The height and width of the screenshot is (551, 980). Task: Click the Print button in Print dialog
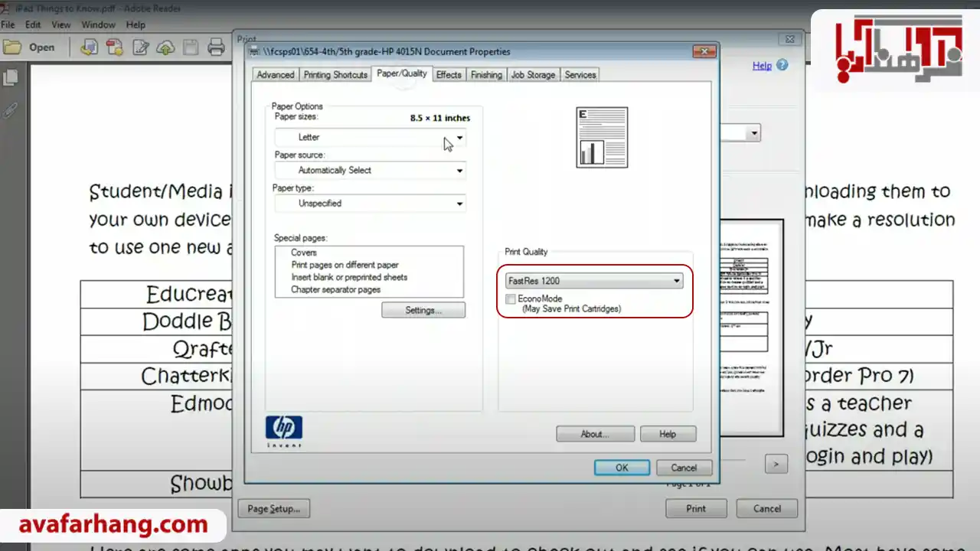696,508
